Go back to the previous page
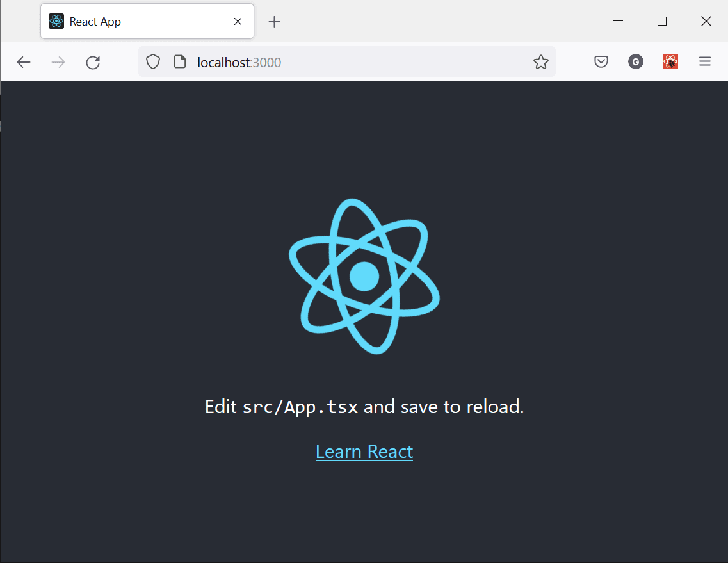Viewport: 728px width, 563px height. (24, 62)
